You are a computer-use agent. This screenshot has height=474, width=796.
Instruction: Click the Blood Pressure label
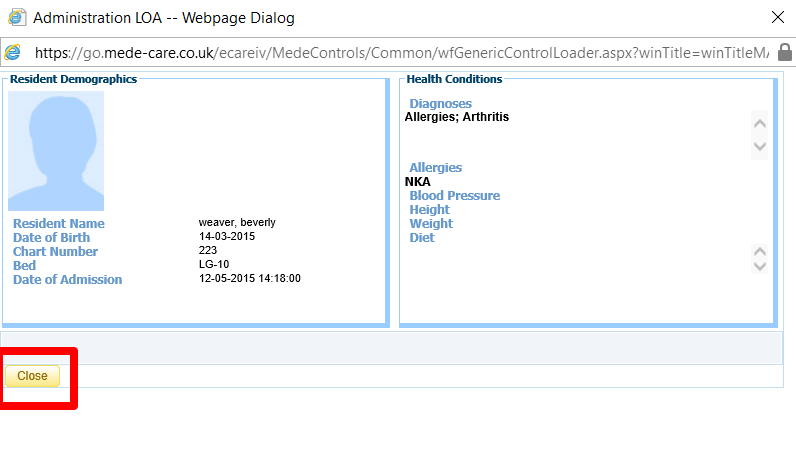tap(454, 195)
